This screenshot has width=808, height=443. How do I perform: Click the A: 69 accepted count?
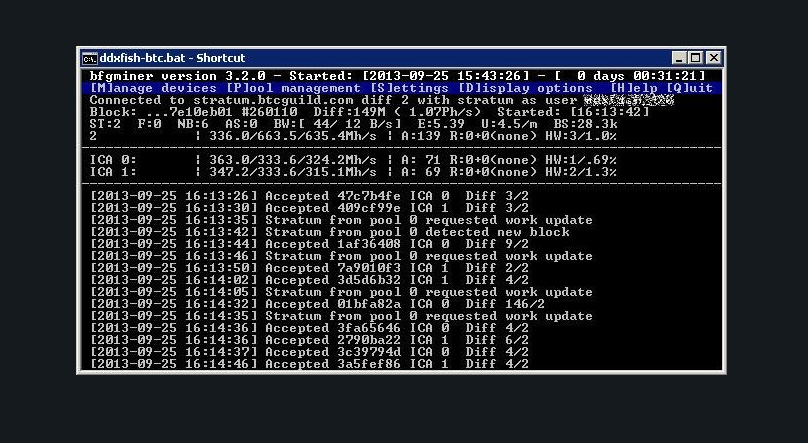point(420,172)
